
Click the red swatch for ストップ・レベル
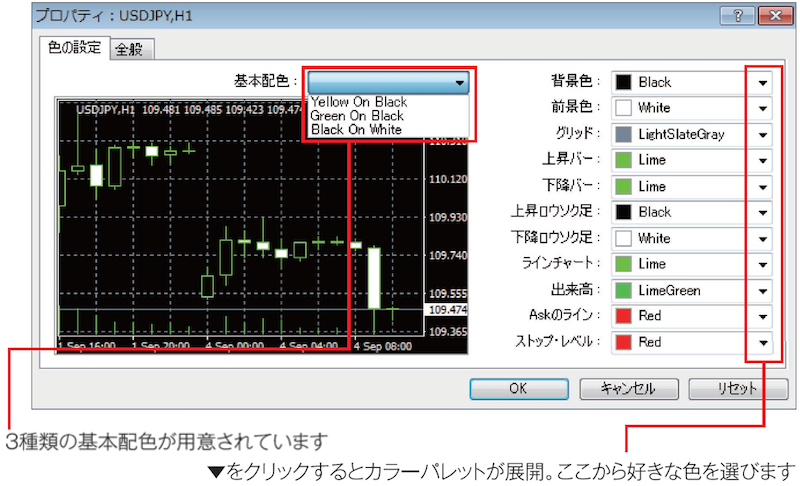point(623,342)
